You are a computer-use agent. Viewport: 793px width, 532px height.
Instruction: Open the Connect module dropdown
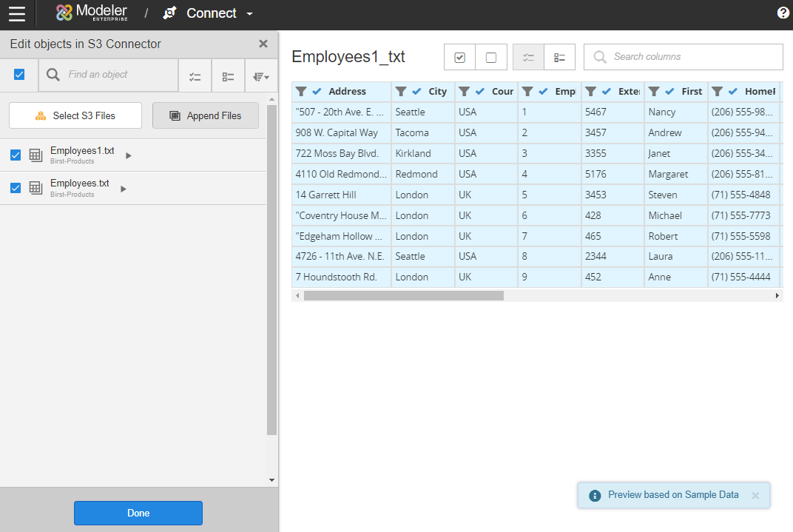click(x=249, y=14)
